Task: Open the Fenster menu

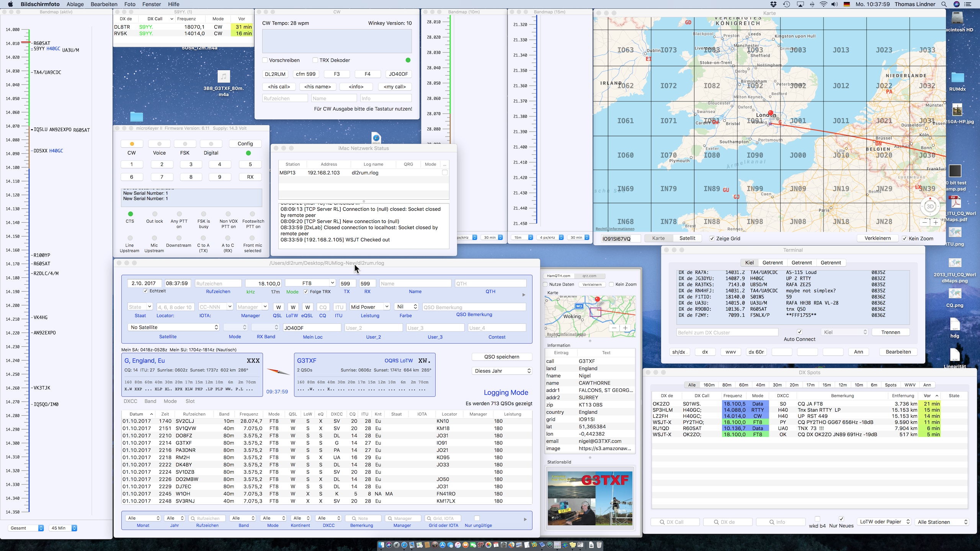Action: [151, 4]
